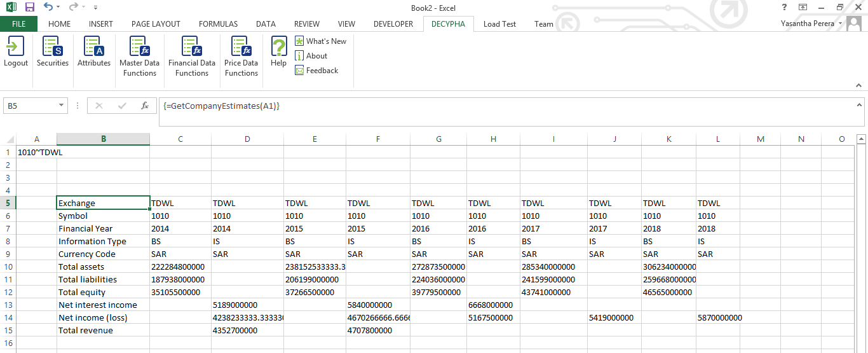Switch to the DATA tab
This screenshot has width=868, height=353.
266,24
